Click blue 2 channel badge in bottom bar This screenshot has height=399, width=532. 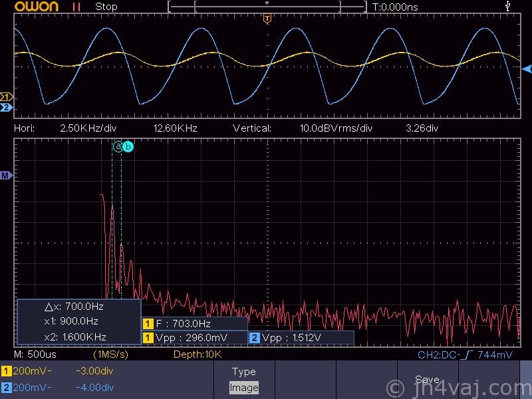click(x=6, y=387)
